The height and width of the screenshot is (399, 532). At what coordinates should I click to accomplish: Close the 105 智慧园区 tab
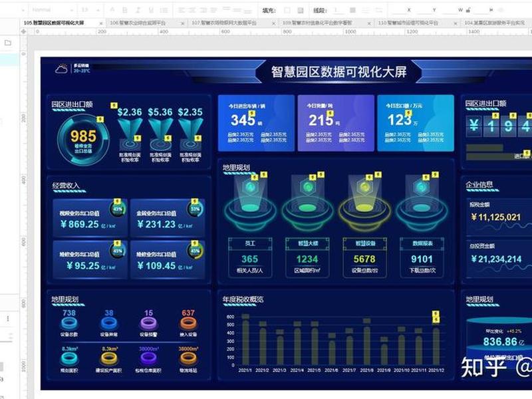coord(101,23)
